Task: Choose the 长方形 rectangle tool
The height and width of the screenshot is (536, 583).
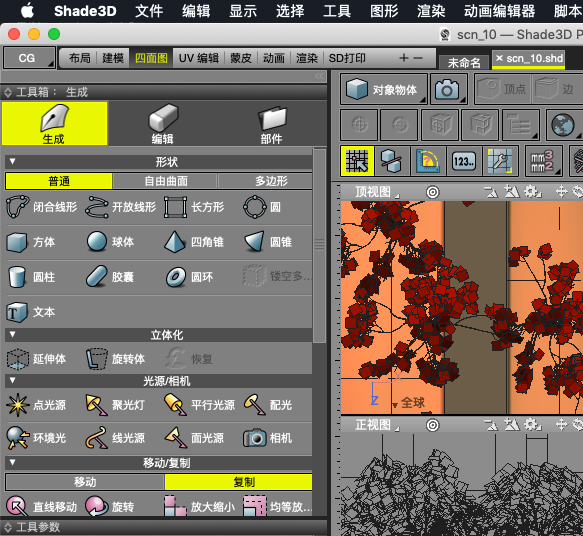Action: (x=194, y=207)
